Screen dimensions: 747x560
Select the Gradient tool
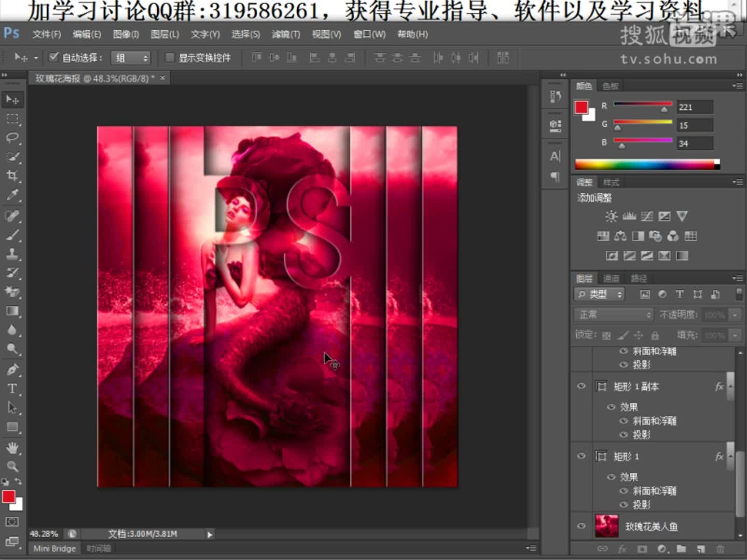(12, 311)
